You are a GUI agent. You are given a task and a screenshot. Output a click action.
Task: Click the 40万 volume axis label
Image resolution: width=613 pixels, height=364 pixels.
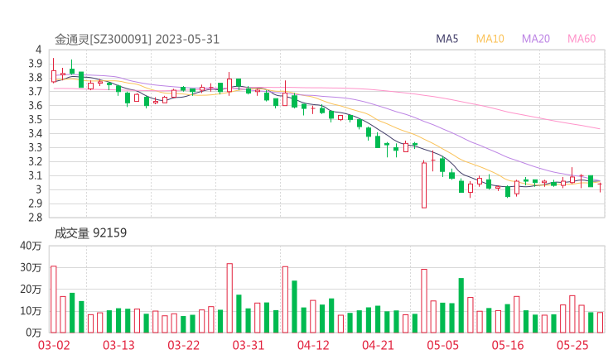pos(31,246)
